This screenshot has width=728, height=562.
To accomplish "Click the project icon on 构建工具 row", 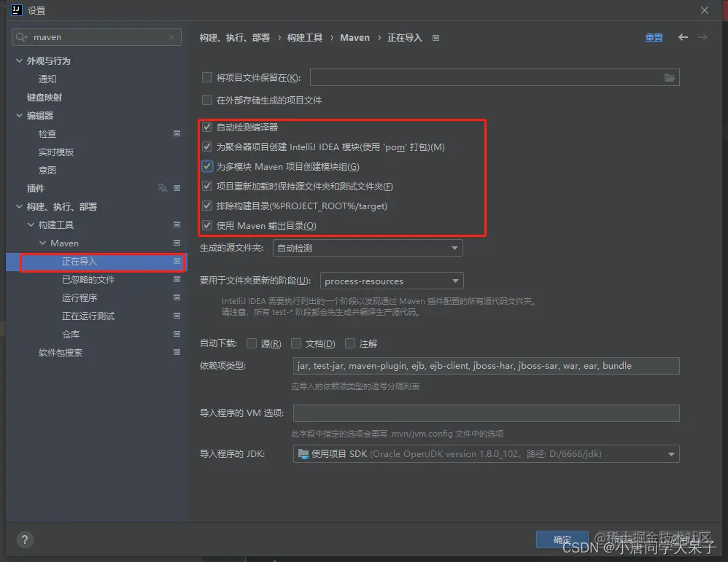I will coord(177,225).
